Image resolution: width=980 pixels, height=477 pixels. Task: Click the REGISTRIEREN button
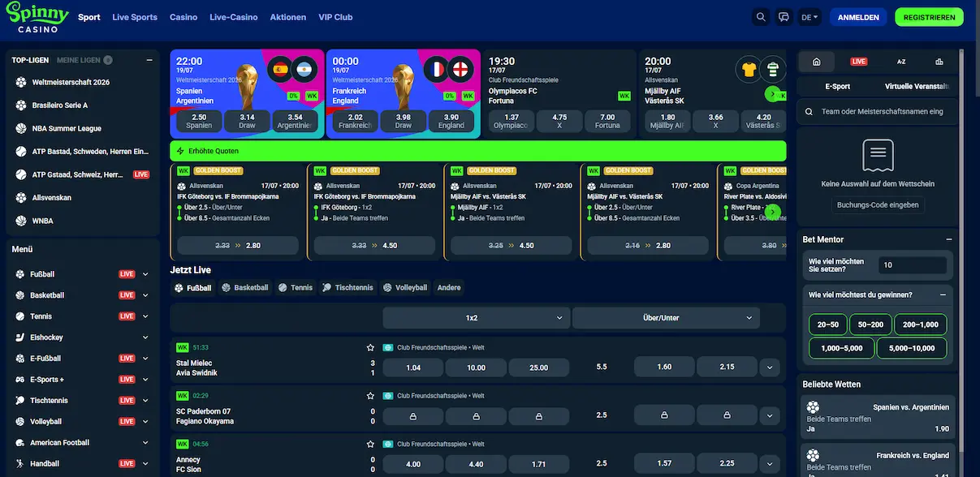coord(929,17)
